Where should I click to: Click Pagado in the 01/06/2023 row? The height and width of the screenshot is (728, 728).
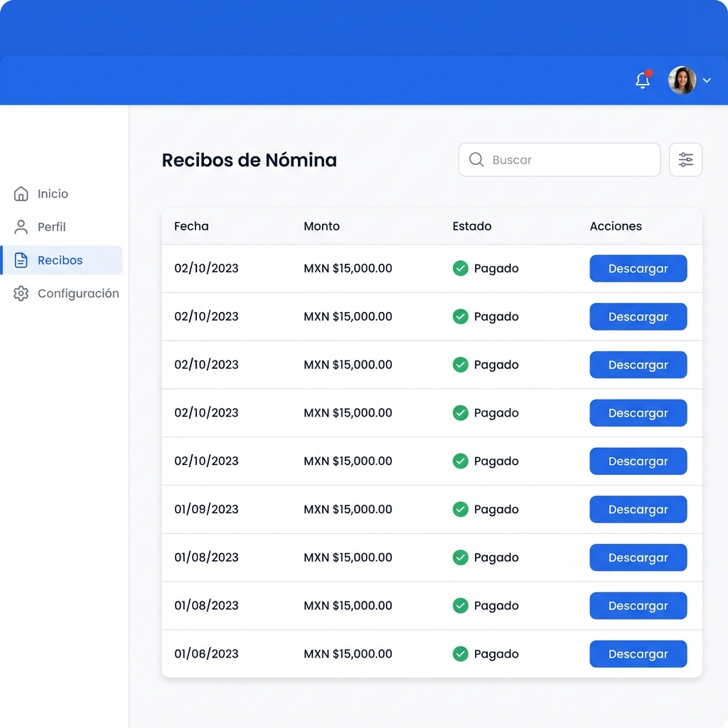[x=496, y=654]
